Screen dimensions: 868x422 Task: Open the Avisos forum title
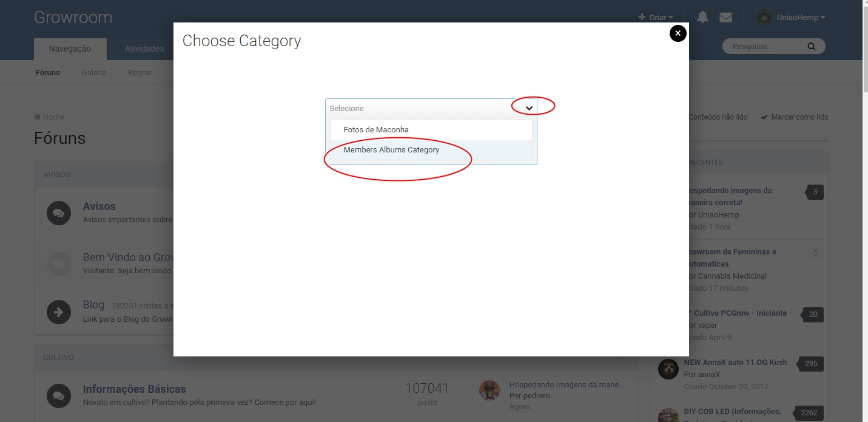pos(99,206)
